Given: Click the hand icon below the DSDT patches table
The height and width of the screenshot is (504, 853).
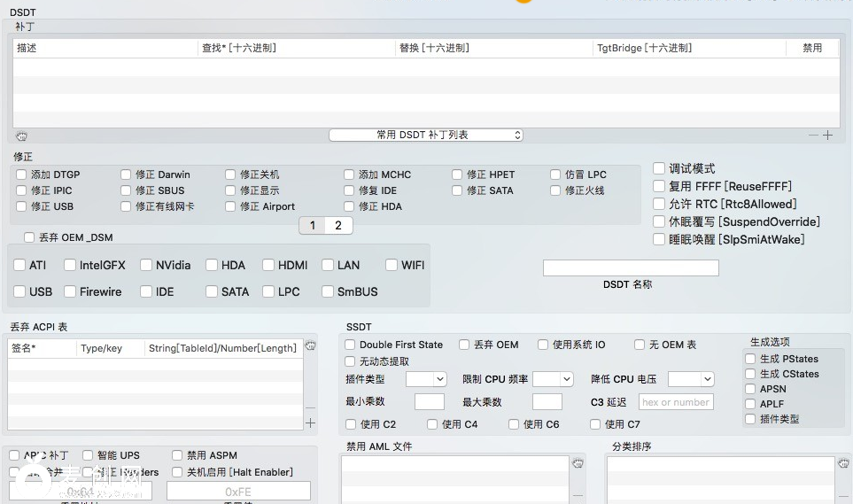Looking at the screenshot, I should coord(21,136).
